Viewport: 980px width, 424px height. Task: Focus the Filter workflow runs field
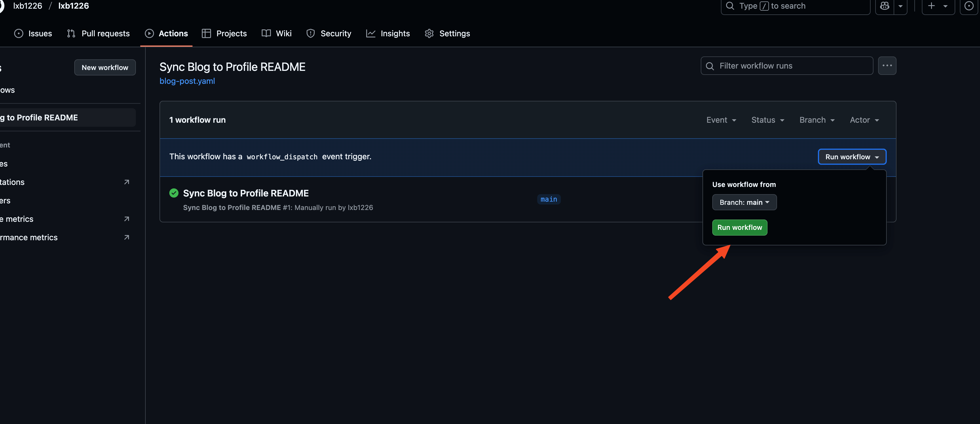787,66
